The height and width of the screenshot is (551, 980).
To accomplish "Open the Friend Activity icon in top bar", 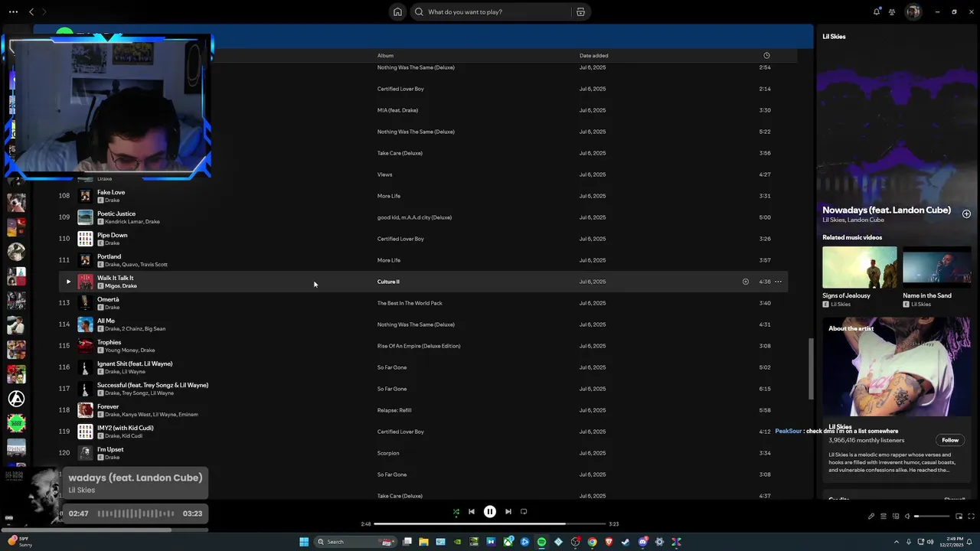I will tap(892, 11).
